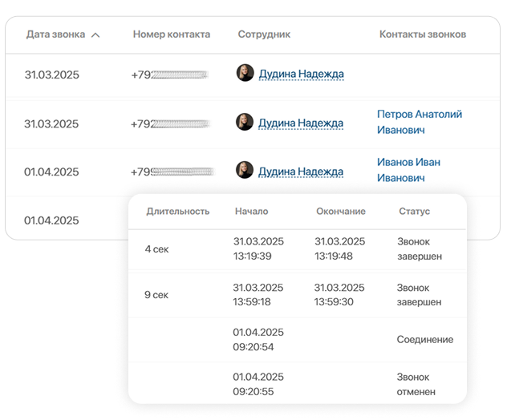Click phone number starting +799
Image resolution: width=507 pixels, height=420 pixels.
click(172, 172)
